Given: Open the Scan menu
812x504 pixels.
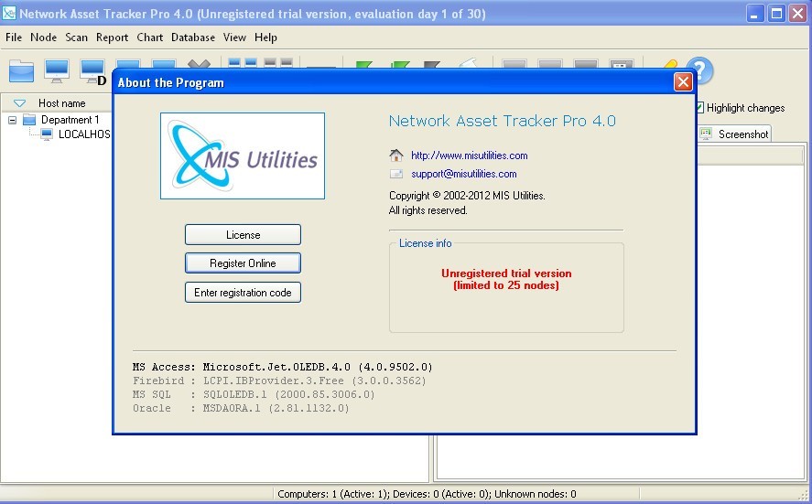Looking at the screenshot, I should [x=76, y=38].
